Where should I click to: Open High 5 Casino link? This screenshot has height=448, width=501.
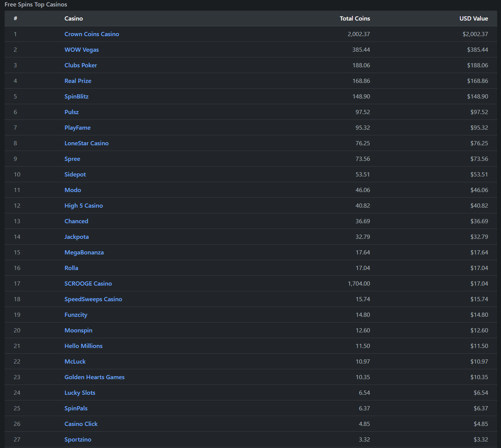(84, 205)
